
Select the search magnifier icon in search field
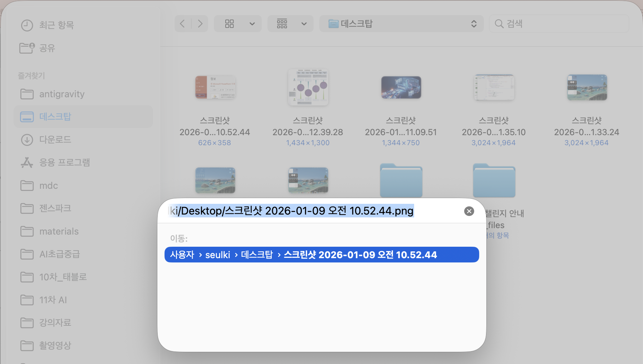tap(499, 24)
